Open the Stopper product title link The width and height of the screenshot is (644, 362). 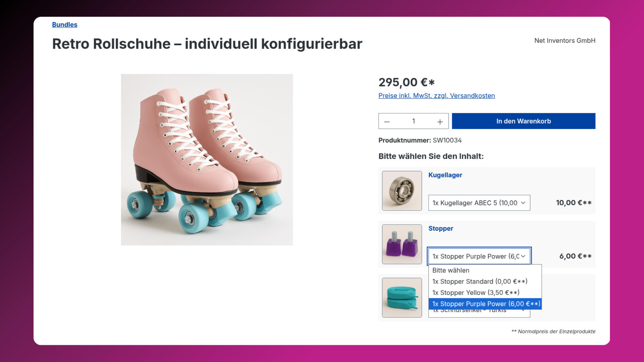[441, 228]
